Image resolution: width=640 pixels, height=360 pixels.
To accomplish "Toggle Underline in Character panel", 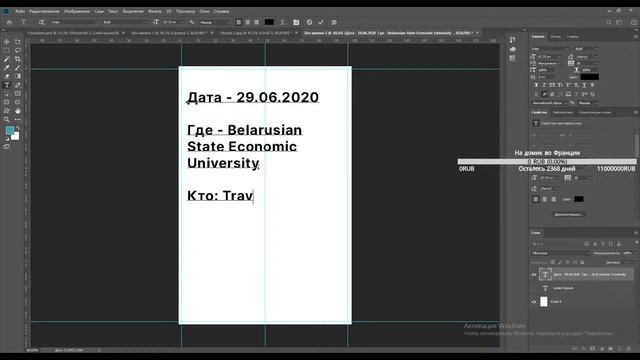I will [584, 85].
